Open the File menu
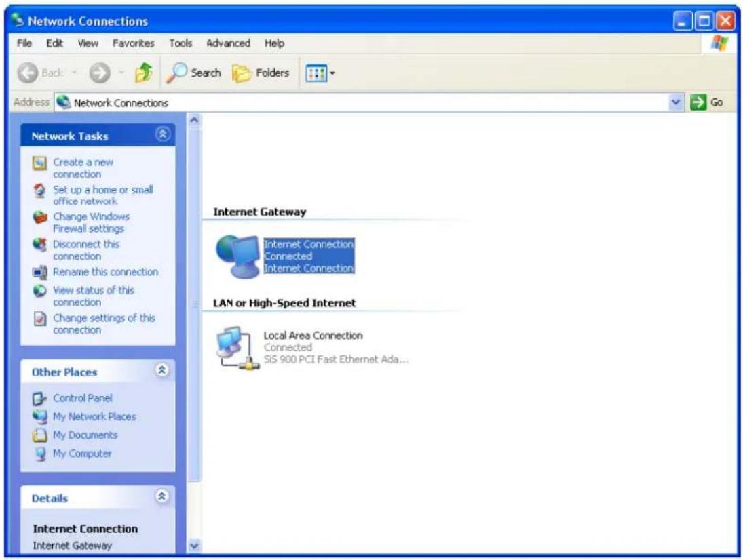The image size is (743, 560). [24, 43]
